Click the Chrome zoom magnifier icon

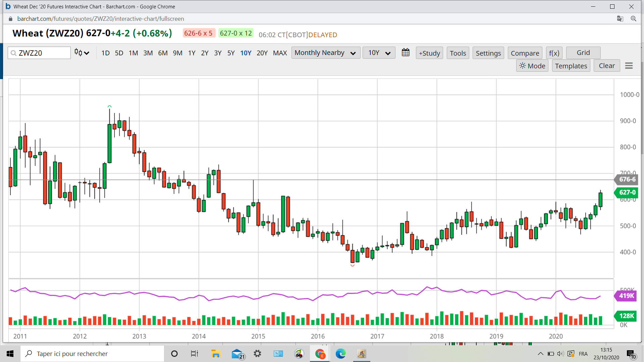pyautogui.click(x=633, y=19)
